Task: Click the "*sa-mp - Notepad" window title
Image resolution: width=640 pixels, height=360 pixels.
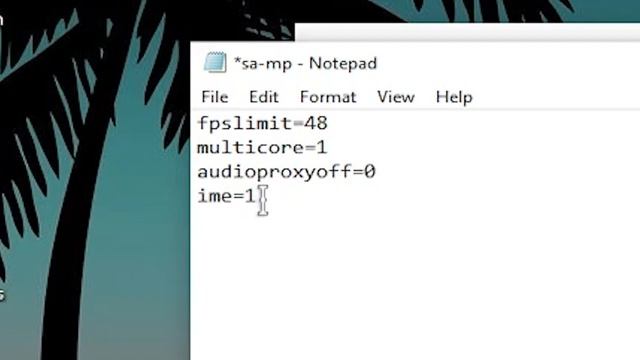Action: point(305,63)
